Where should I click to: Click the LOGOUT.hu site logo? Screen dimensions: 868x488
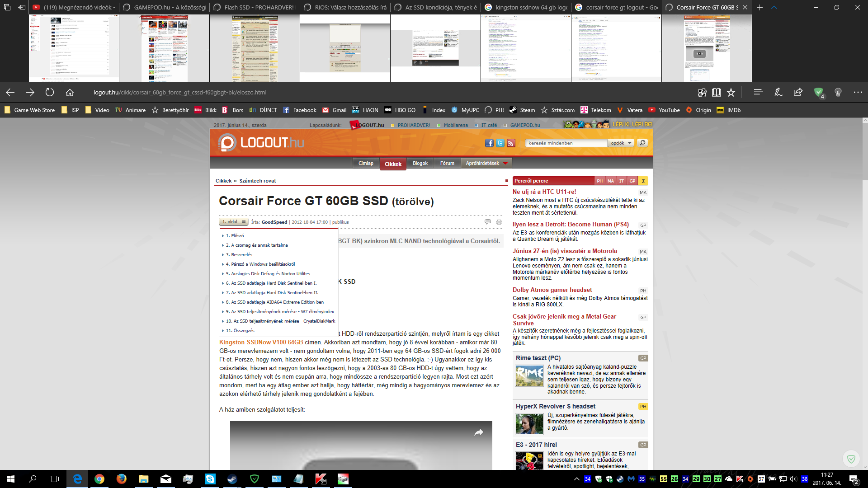(x=261, y=143)
